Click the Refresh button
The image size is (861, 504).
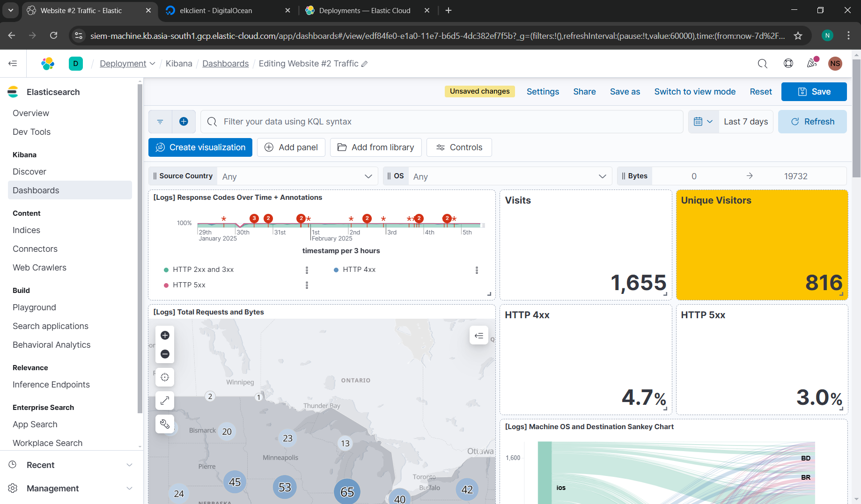(x=812, y=122)
